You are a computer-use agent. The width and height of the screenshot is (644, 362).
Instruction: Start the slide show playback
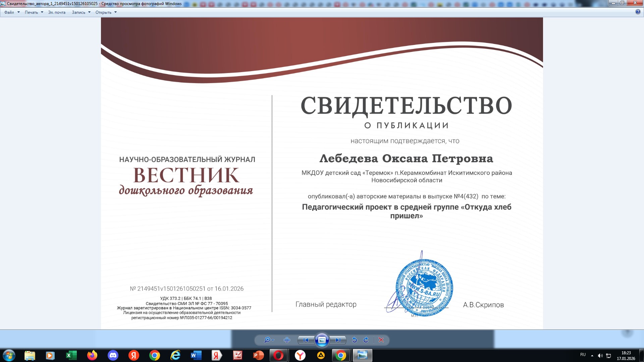(x=322, y=340)
